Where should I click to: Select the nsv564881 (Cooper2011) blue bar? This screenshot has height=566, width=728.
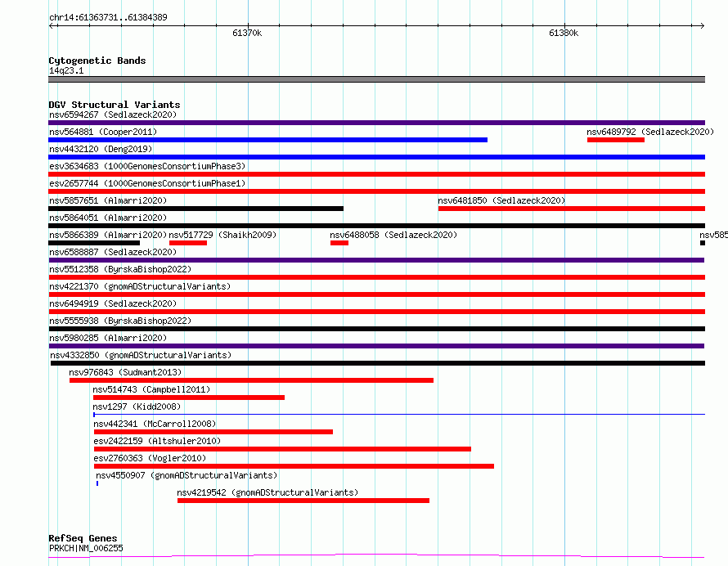click(268, 140)
